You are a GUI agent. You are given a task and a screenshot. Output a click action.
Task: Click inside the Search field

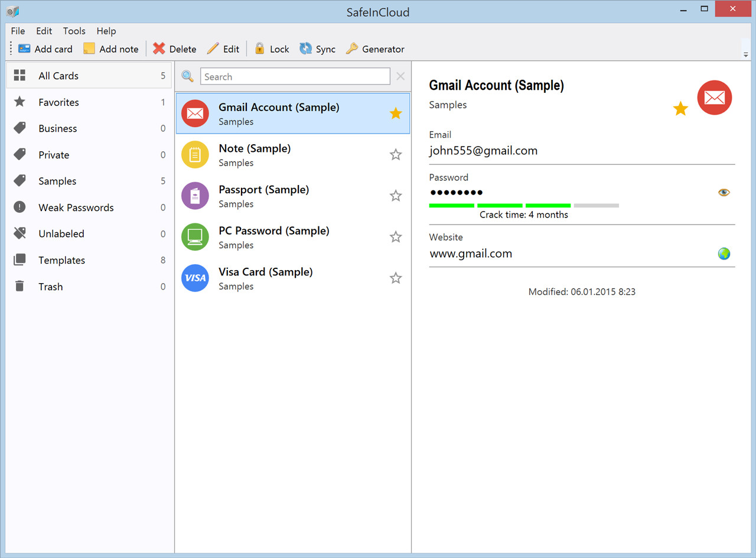click(x=295, y=76)
